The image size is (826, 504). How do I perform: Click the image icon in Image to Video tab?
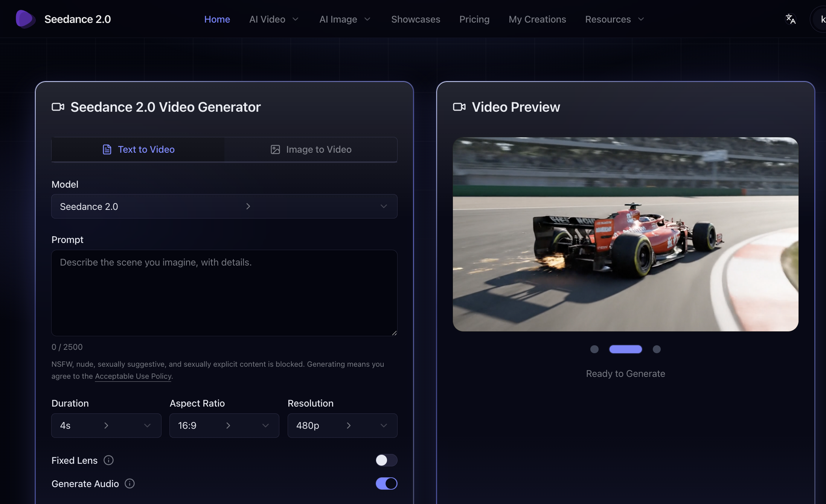click(275, 149)
